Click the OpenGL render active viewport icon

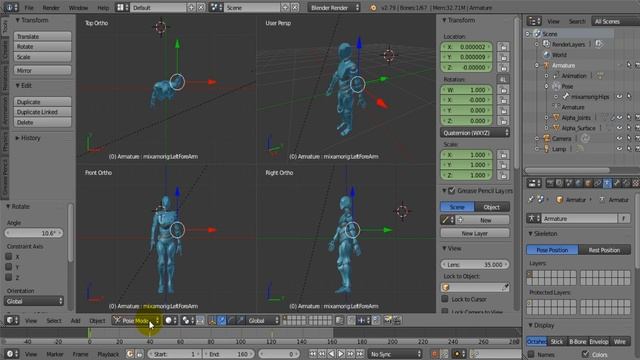coord(387,320)
